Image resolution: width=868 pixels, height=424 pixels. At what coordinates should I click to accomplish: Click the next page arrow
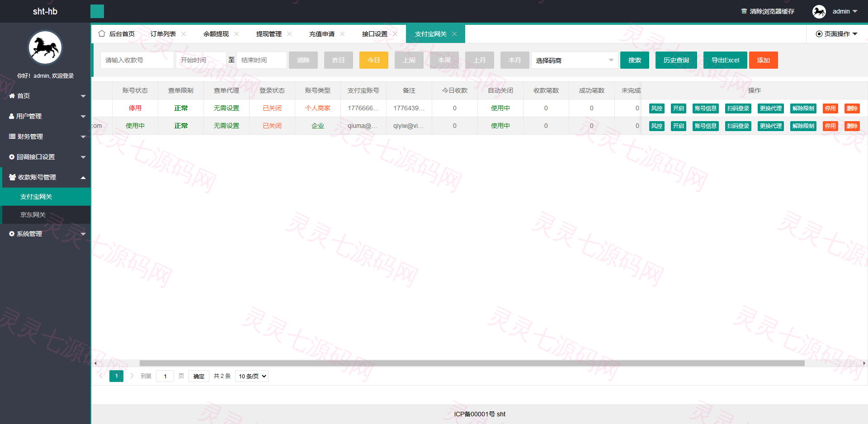[x=132, y=376]
